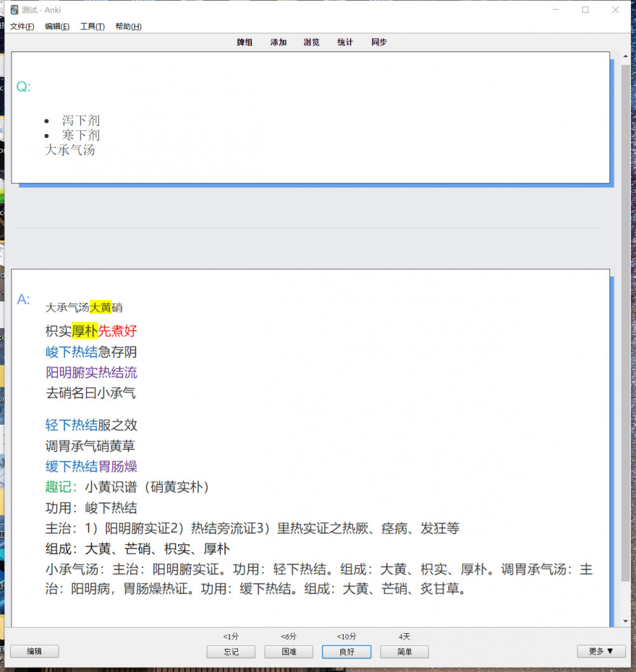The width and height of the screenshot is (636, 672).
Task: Click the highlighted text 厚朴
Action: (x=85, y=331)
